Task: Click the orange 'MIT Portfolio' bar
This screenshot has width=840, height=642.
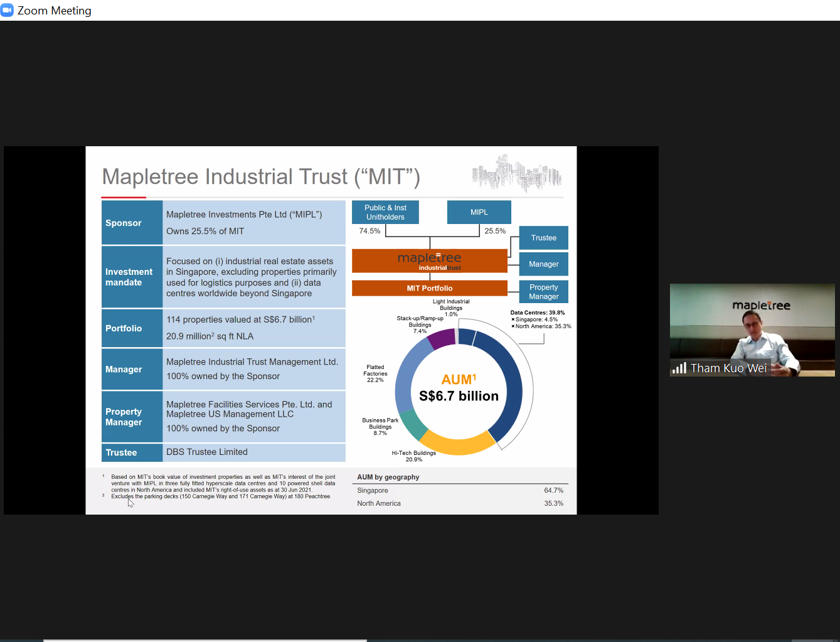Action: coord(430,288)
